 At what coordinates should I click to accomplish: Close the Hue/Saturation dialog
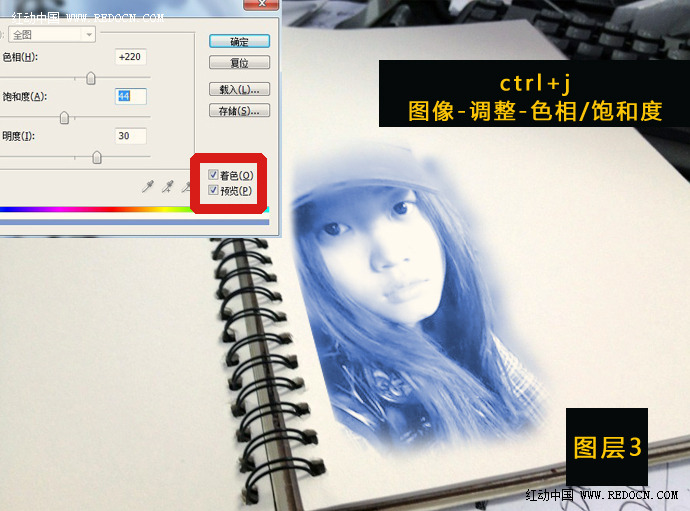262,4
